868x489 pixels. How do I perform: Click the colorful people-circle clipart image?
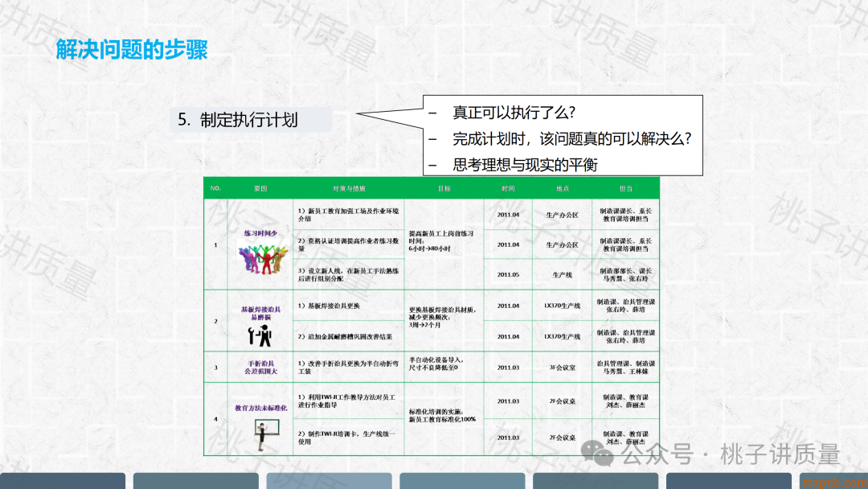tap(260, 258)
